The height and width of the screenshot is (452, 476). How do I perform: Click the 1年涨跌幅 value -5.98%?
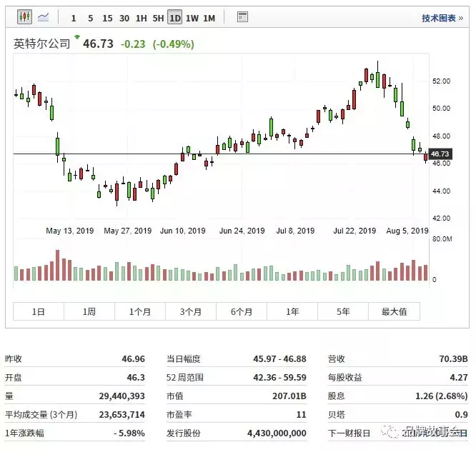[x=129, y=433]
